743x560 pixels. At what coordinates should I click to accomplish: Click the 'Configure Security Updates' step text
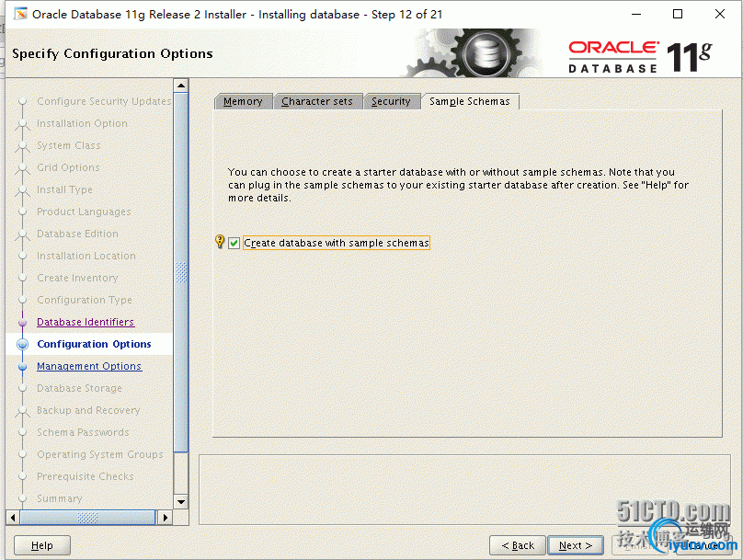[104, 101]
